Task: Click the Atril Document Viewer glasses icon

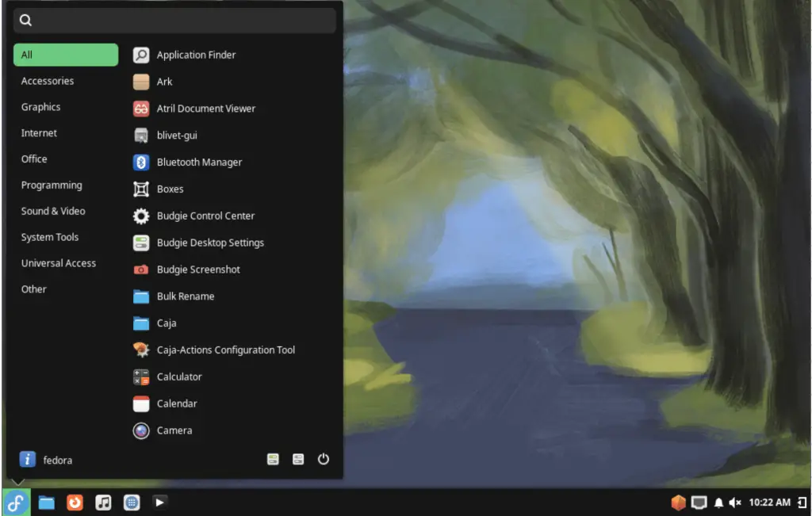Action: 141,109
